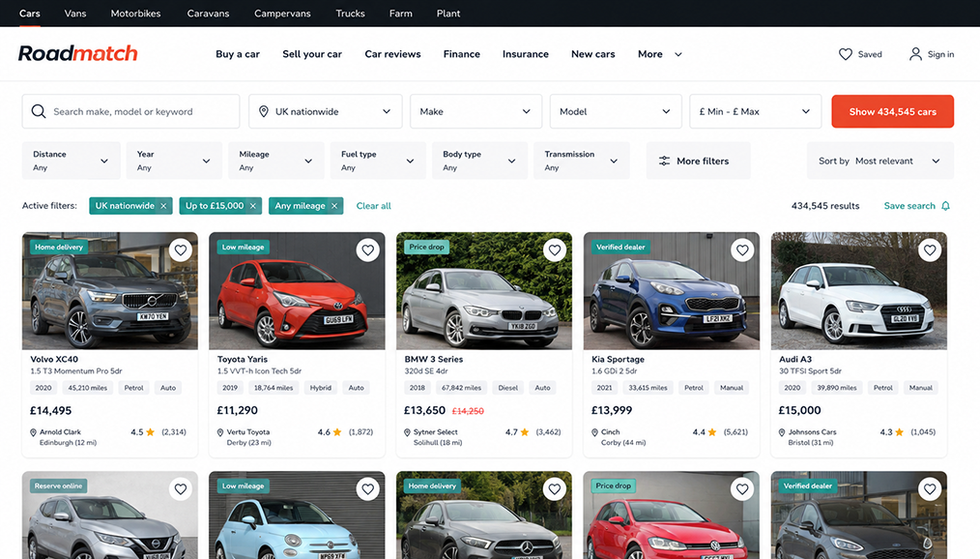Switch to the Plant category tab
This screenshot has height=559, width=980.
448,14
